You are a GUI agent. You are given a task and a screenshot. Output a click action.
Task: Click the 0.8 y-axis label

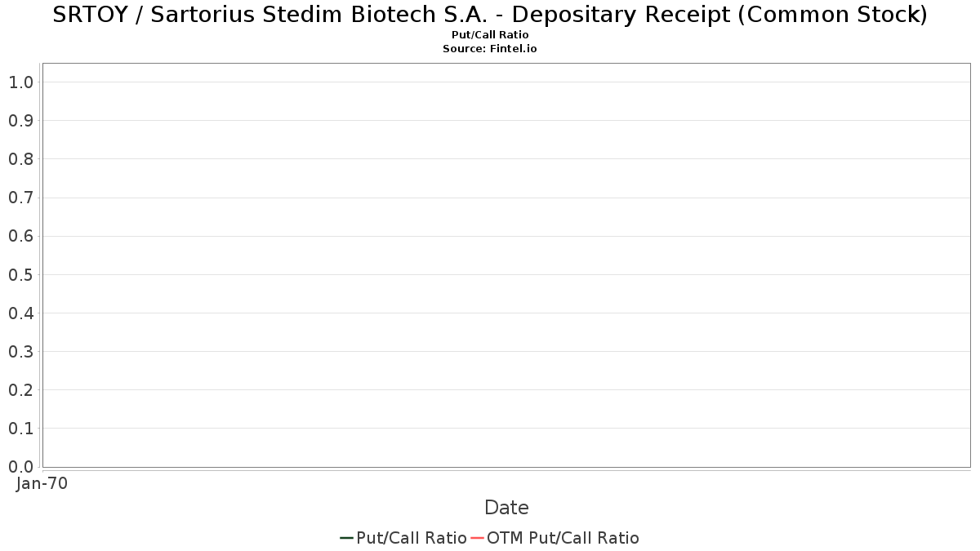coord(20,158)
